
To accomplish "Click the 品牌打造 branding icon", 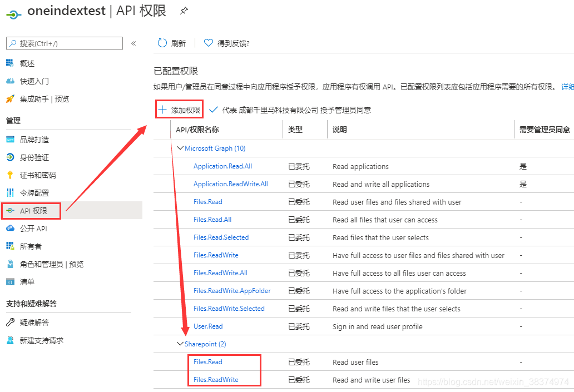I will coord(10,140).
